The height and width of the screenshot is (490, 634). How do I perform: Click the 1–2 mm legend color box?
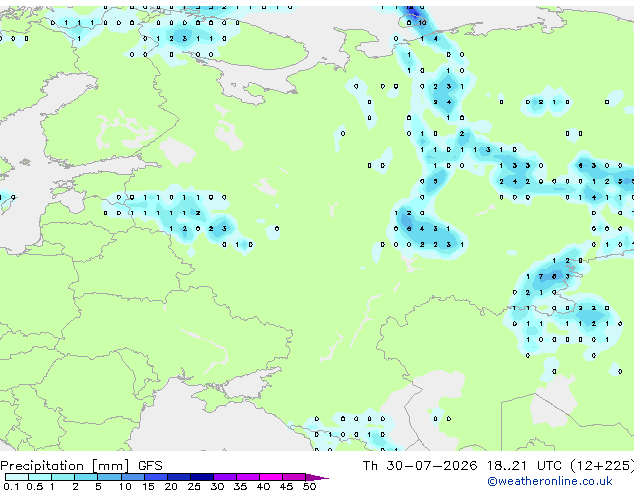[x=63, y=477]
